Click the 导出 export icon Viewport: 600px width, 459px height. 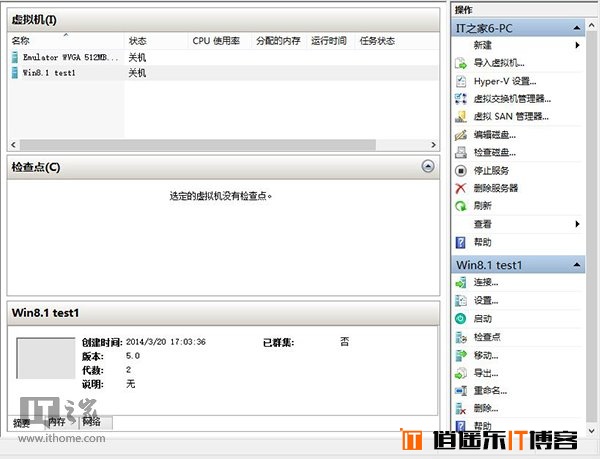pos(461,373)
